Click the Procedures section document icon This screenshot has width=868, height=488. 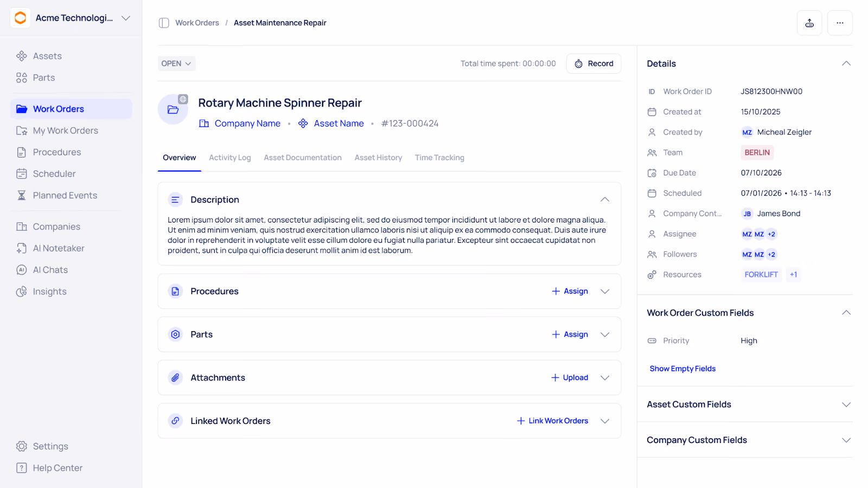tap(175, 291)
